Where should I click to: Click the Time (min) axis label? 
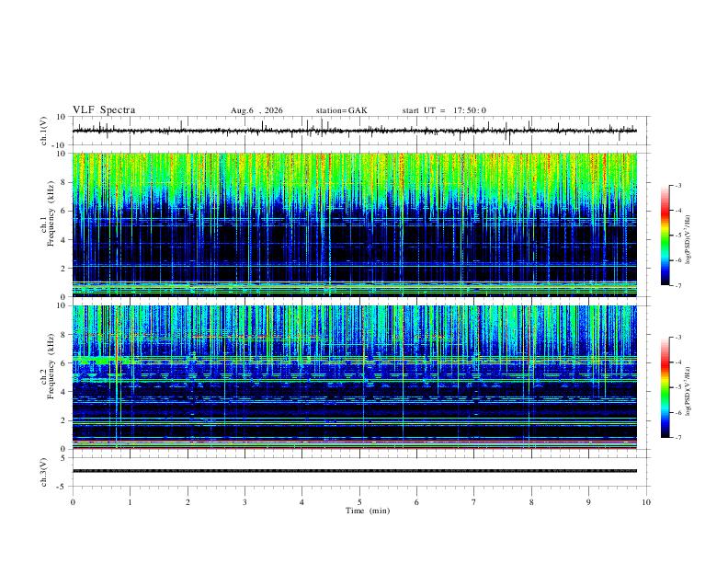pos(368,511)
